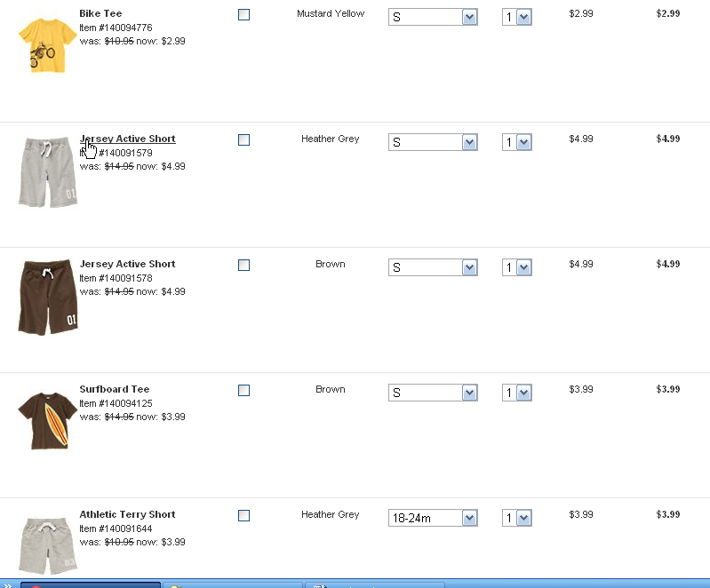Screen dimensions: 710x588
Task: Open the Heather Grey Jersey Active Short image
Action: coord(48,172)
